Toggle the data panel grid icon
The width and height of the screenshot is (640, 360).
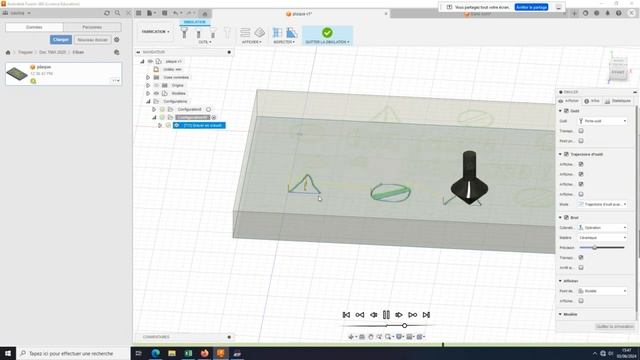tap(139, 13)
